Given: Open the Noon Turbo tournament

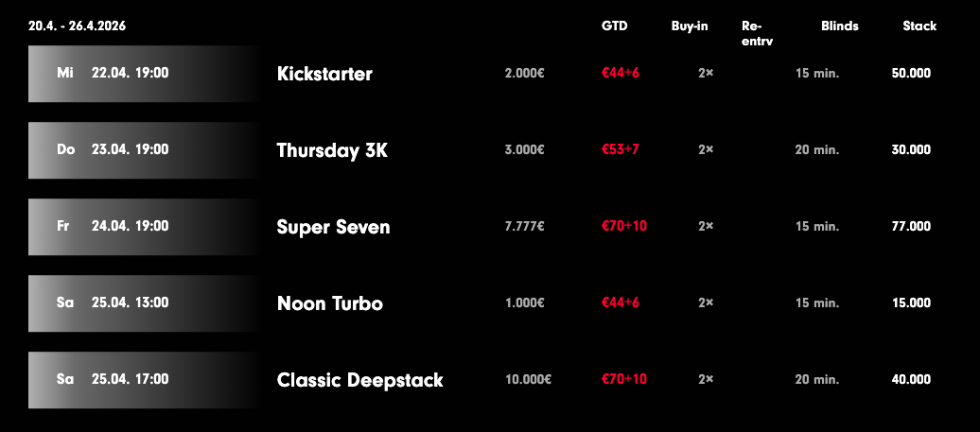Looking at the screenshot, I should [329, 303].
